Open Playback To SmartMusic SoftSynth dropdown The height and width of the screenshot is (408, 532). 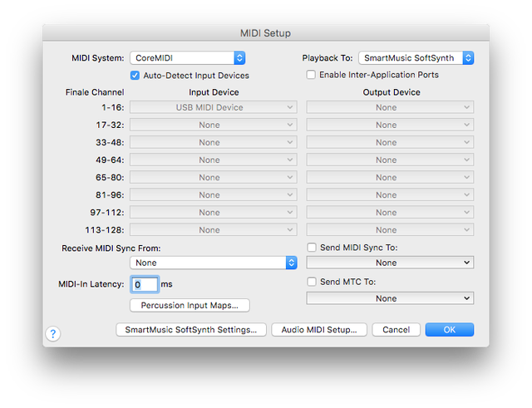416,58
